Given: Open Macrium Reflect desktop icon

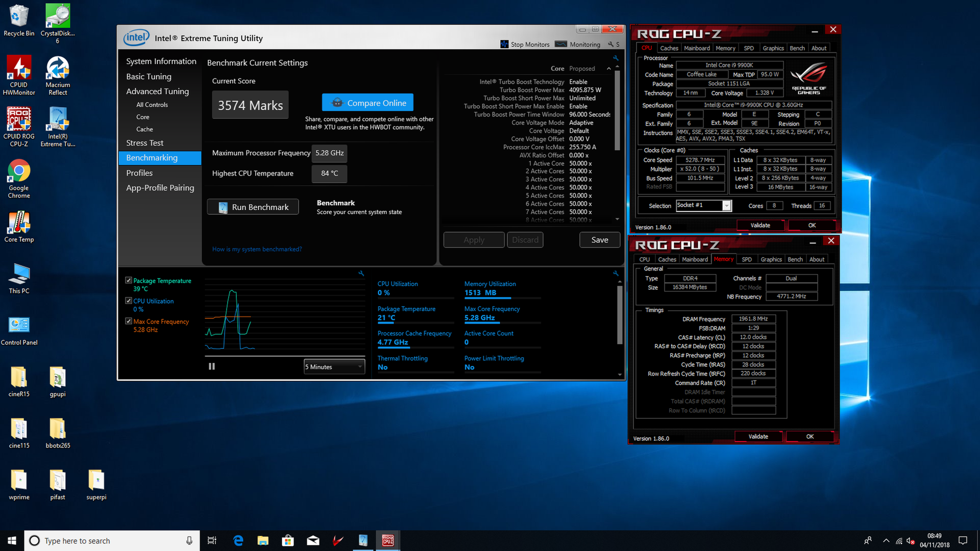Looking at the screenshot, I should coord(58,75).
